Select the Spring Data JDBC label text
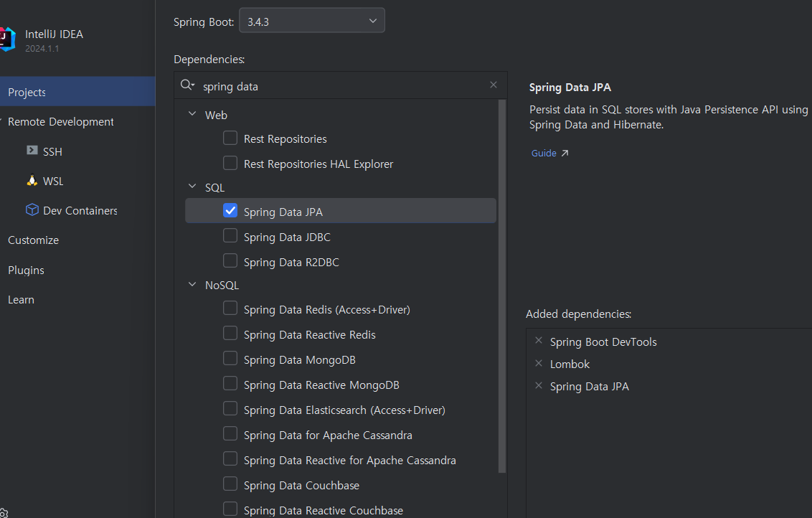The image size is (812, 518). click(287, 237)
